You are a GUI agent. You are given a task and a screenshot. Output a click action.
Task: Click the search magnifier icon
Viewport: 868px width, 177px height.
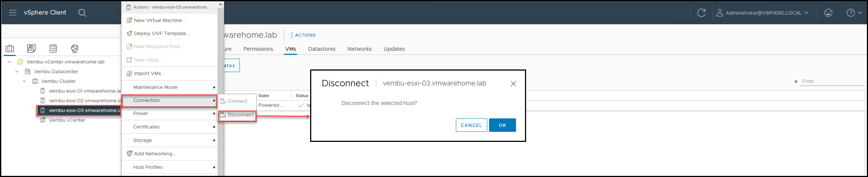pyautogui.click(x=82, y=13)
